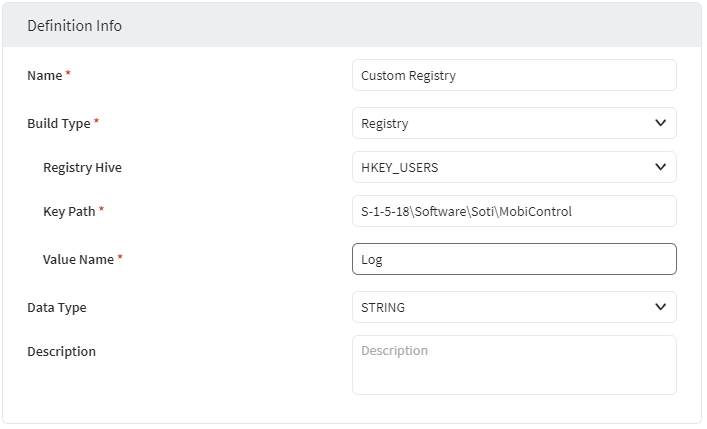
Task: Click the chevron arrow on Registry Hive
Action: tap(660, 167)
